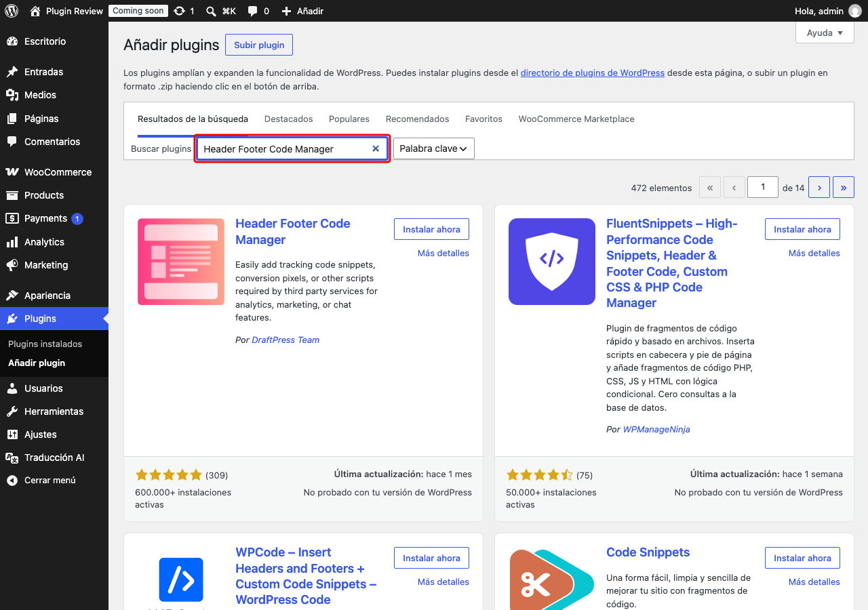Install Header Footer Code Manager now
This screenshot has width=868, height=610.
(431, 229)
